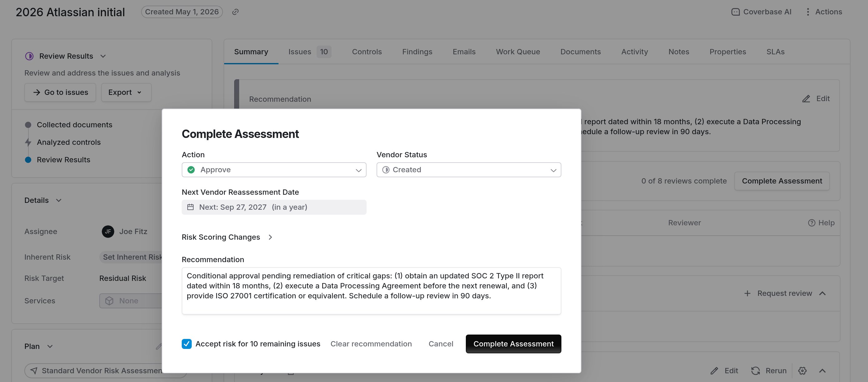The width and height of the screenshot is (868, 382).
Task: Open Coverbase AI chat
Action: 761,12
